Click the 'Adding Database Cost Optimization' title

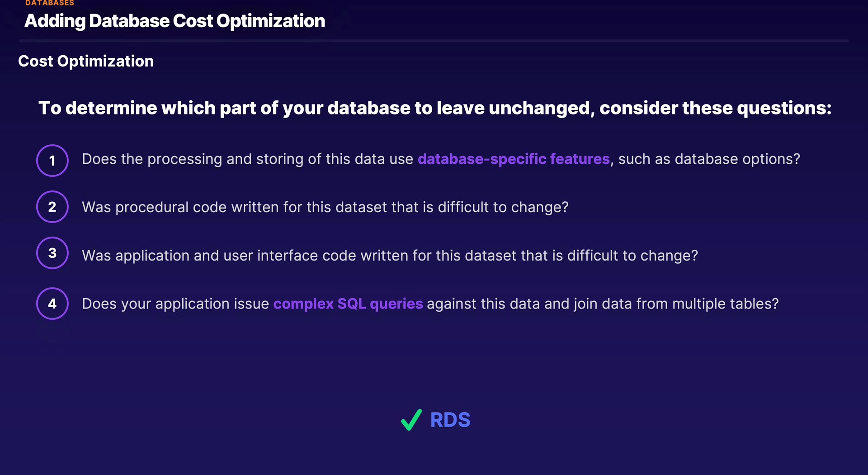(175, 21)
